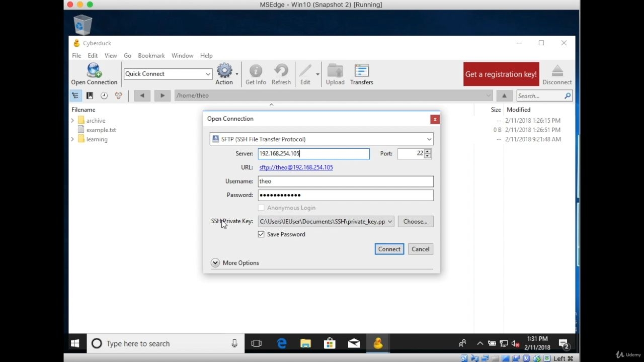Click the network tray icon
Screen dimensions: 644x362
504,344
